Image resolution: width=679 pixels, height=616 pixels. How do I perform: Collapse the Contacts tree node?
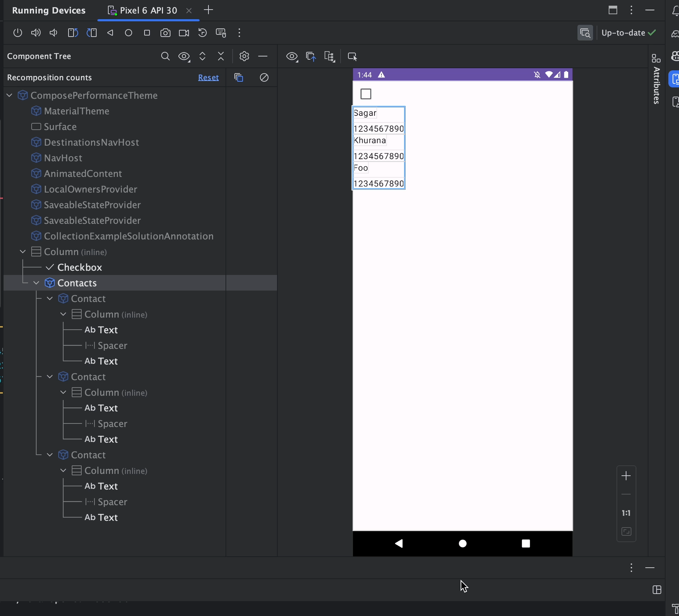pyautogui.click(x=36, y=283)
